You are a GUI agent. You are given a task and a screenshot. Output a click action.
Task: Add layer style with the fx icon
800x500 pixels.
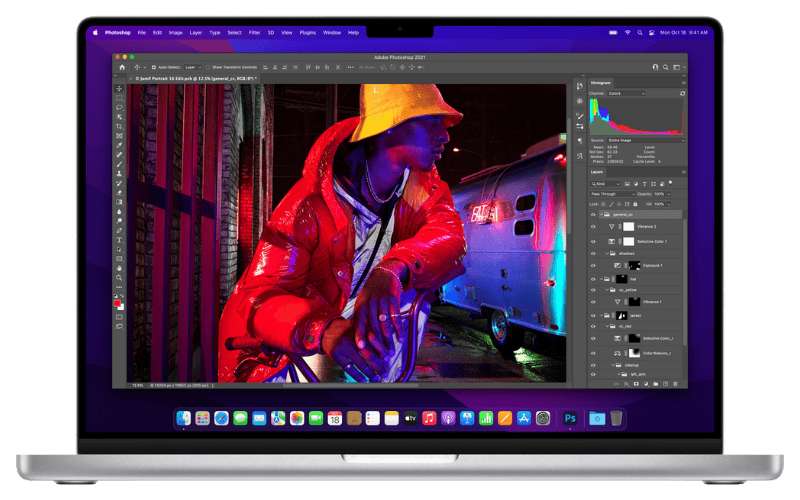(626, 384)
